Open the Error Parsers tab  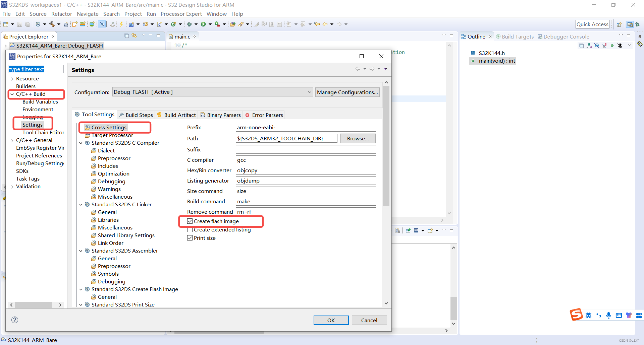pos(264,115)
